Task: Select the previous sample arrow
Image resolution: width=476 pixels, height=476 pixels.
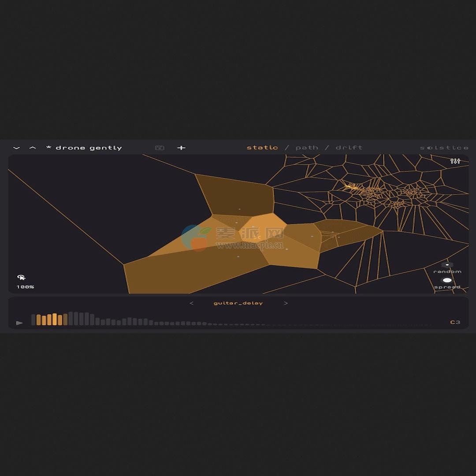Action: [x=191, y=303]
